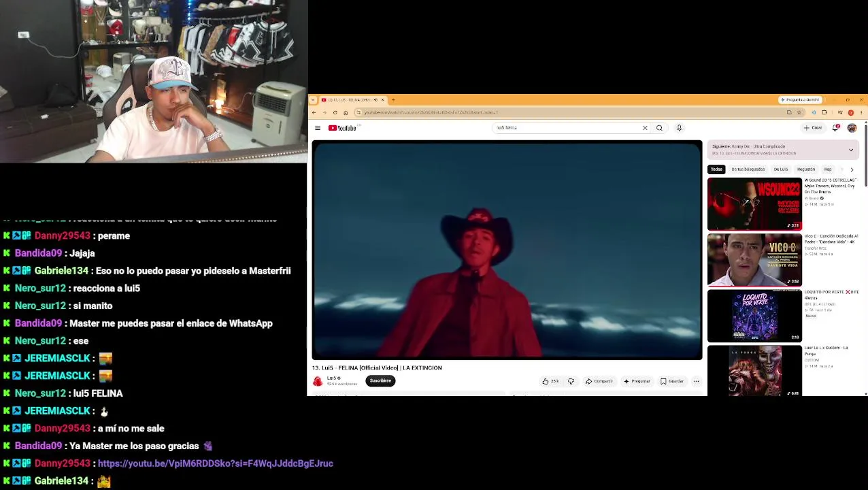The height and width of the screenshot is (490, 868).
Task: Open the YouTube account avatar menu
Action: tap(852, 128)
